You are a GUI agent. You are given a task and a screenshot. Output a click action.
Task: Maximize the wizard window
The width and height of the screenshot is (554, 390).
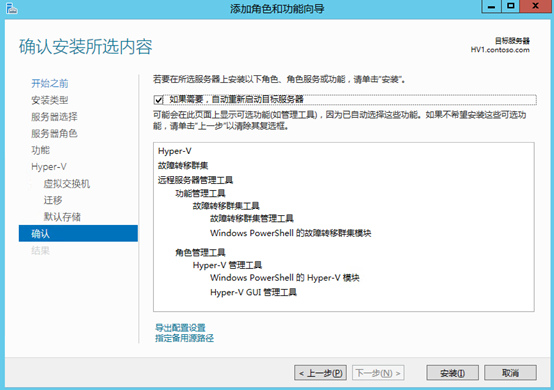point(511,6)
